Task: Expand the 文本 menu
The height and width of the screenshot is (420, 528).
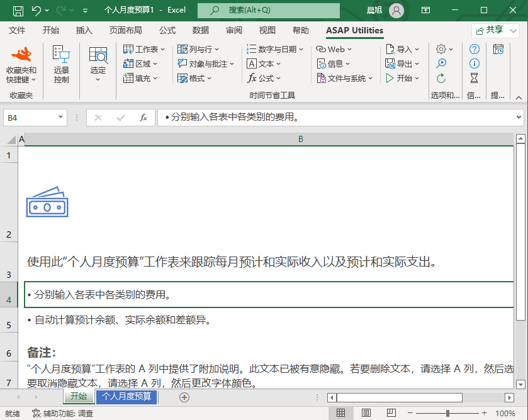Action: click(x=264, y=64)
